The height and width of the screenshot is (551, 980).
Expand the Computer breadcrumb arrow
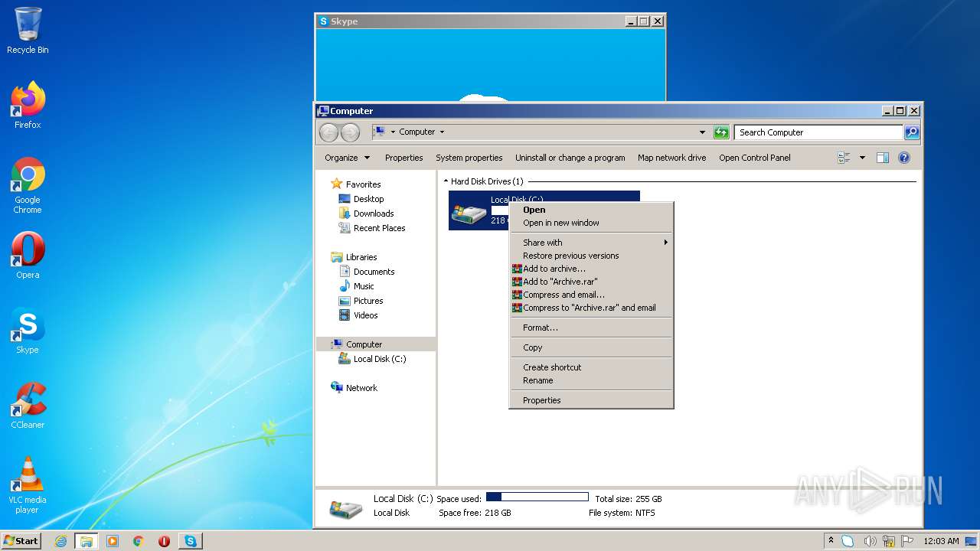442,132
